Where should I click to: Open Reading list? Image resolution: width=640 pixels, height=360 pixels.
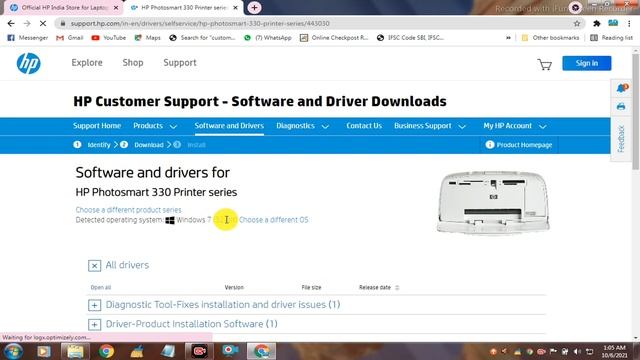tap(611, 38)
